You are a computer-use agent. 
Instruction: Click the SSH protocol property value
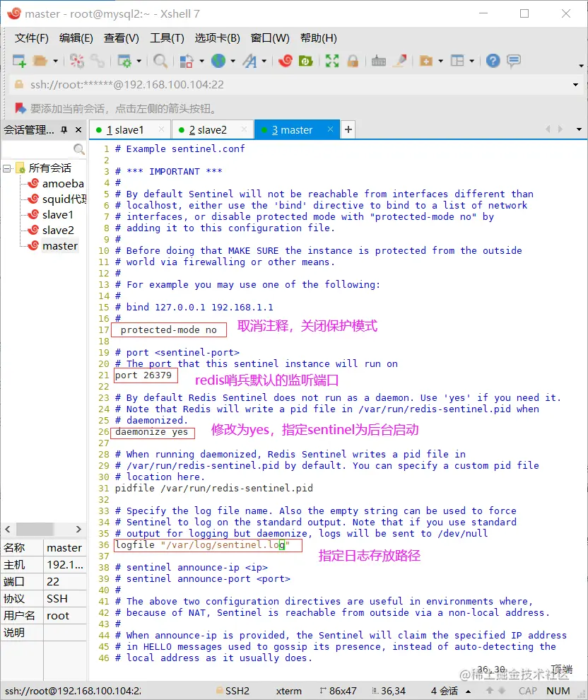pyautogui.click(x=65, y=599)
